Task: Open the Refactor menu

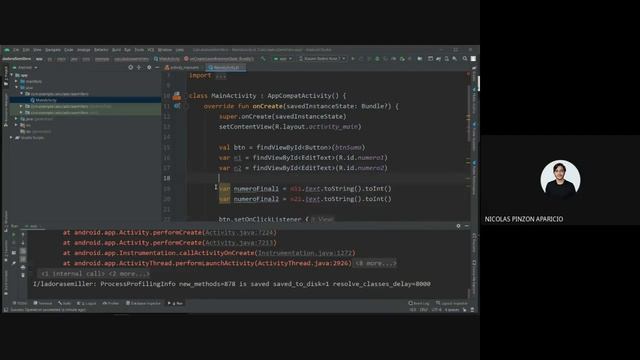Action: click(x=101, y=50)
